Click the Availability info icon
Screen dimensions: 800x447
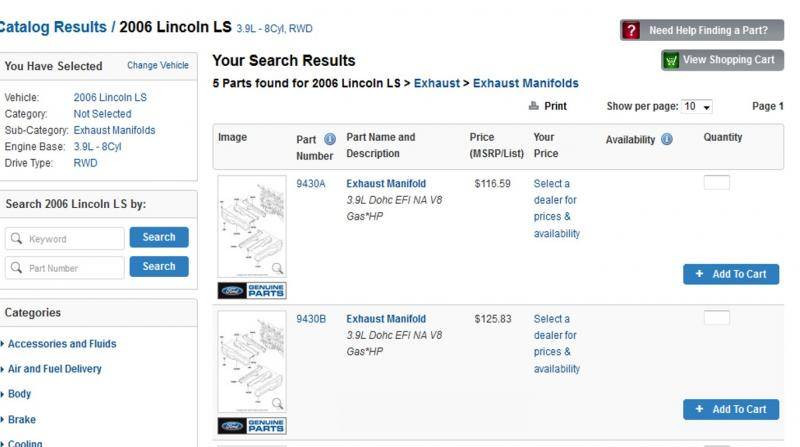pos(667,139)
